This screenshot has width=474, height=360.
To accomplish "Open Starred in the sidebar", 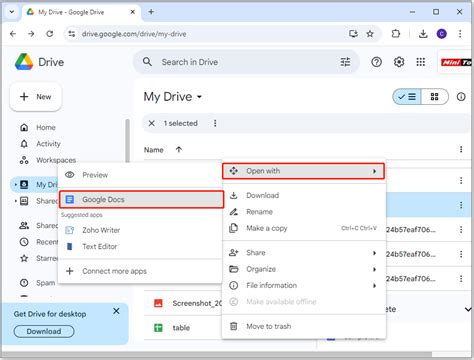I will (37, 258).
